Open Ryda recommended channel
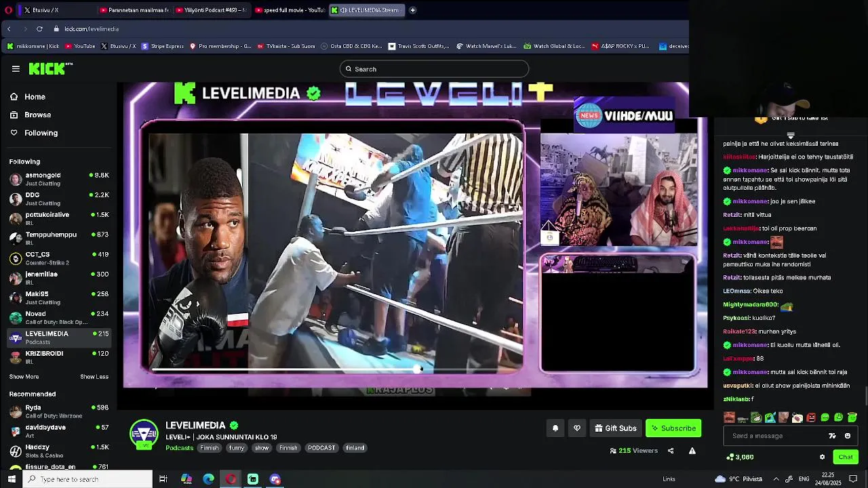Image resolution: width=868 pixels, height=488 pixels. (x=58, y=411)
